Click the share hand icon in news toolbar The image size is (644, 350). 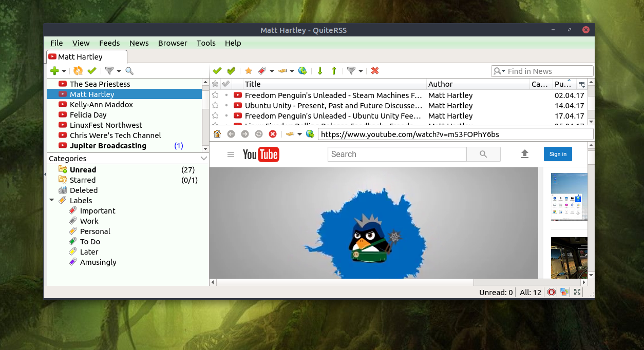pos(282,71)
